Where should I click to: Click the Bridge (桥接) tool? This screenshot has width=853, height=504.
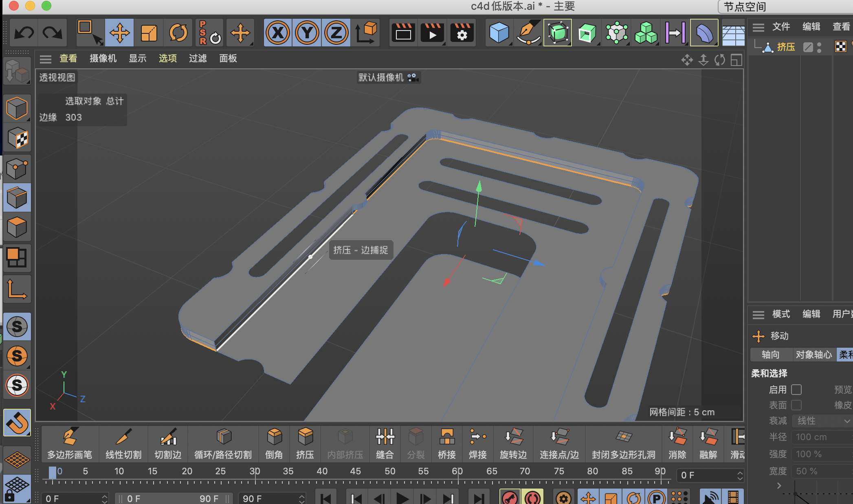pyautogui.click(x=446, y=443)
